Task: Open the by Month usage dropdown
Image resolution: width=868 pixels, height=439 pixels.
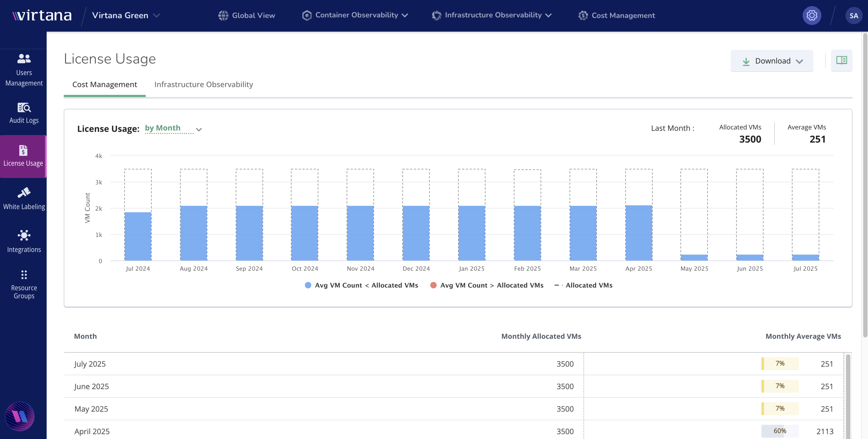Action: click(173, 129)
